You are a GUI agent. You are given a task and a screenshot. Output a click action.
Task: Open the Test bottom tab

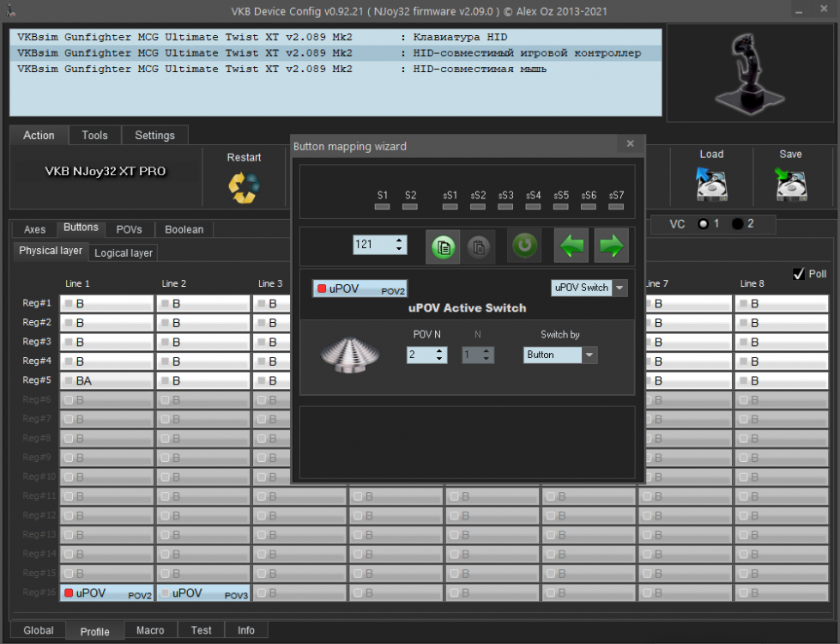click(x=202, y=630)
